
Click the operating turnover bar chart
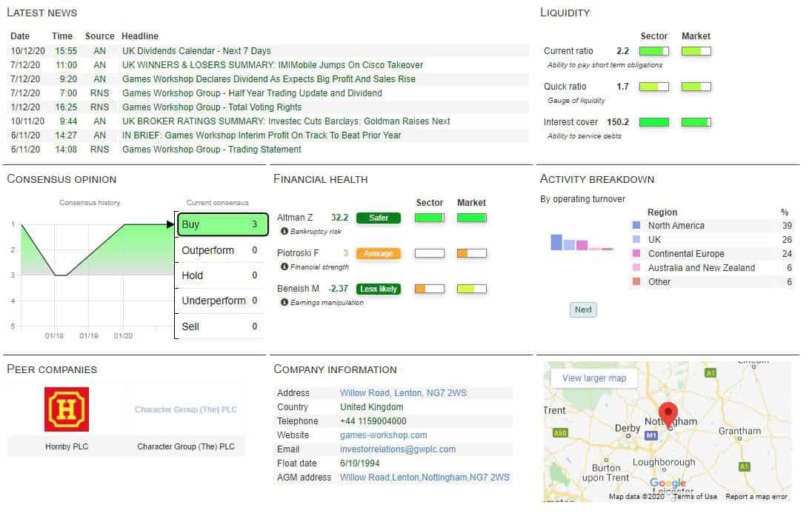click(x=582, y=242)
